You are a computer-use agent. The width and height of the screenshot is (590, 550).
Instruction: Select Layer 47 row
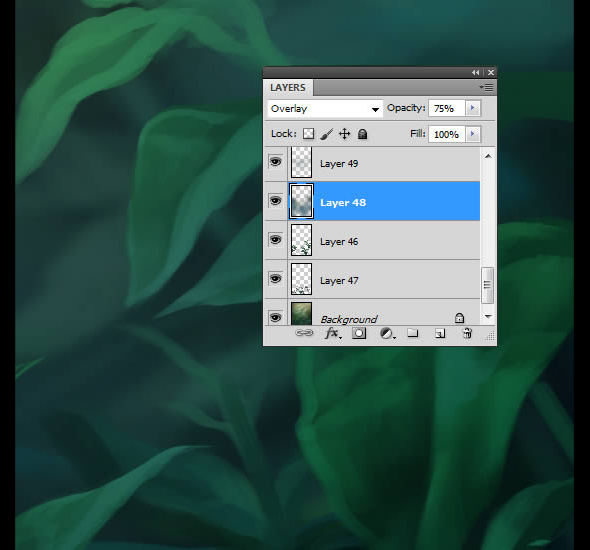373,279
